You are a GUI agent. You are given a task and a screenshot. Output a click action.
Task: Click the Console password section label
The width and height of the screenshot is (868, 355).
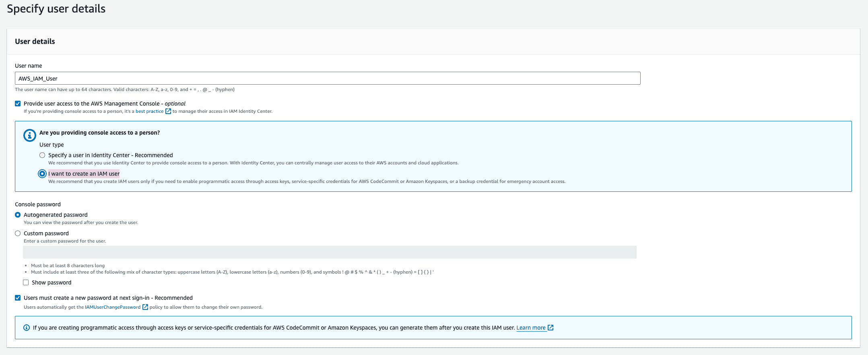pos(38,204)
